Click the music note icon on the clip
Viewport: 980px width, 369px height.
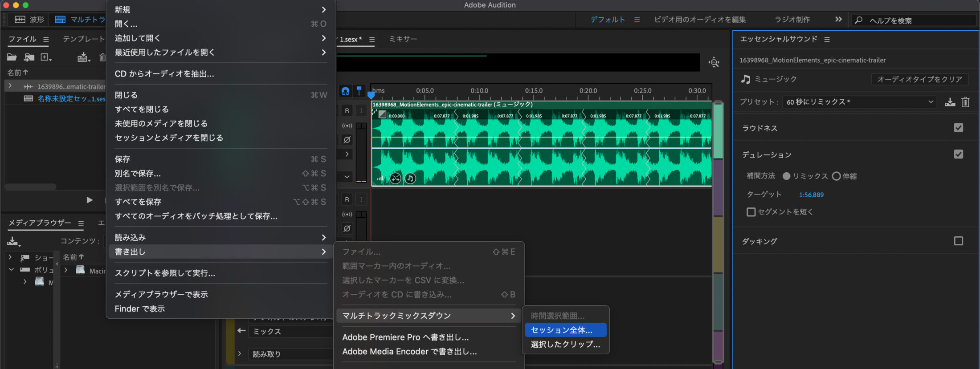coord(410,178)
